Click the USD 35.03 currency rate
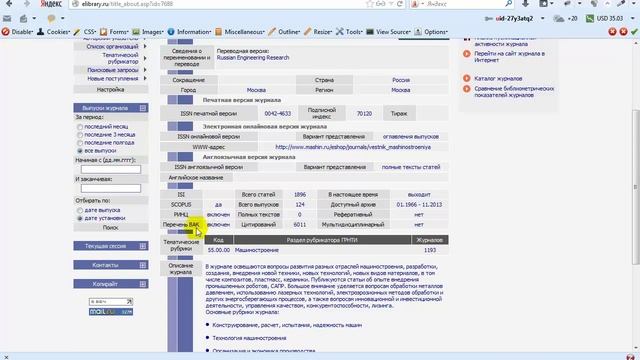This screenshot has width=640, height=360. (x=604, y=18)
